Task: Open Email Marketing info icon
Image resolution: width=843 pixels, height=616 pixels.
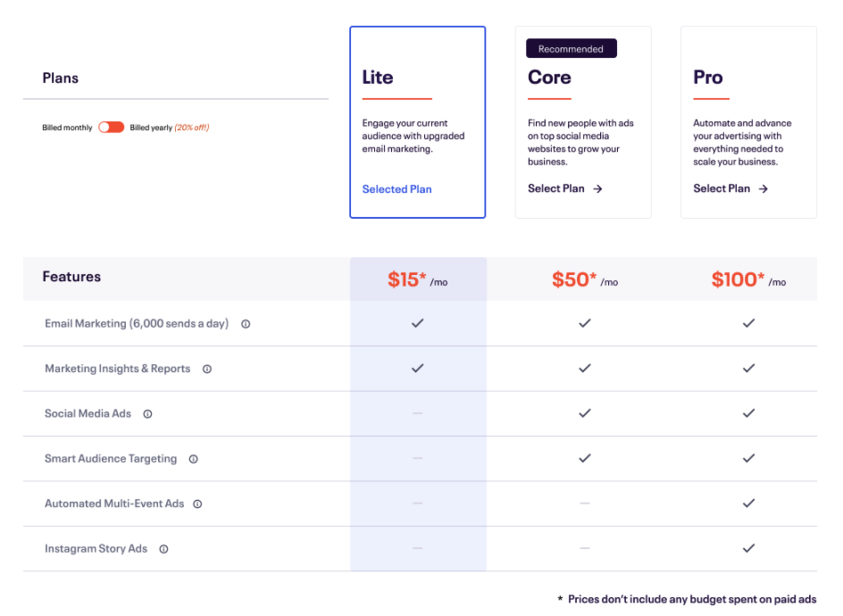Action: pyautogui.click(x=246, y=324)
